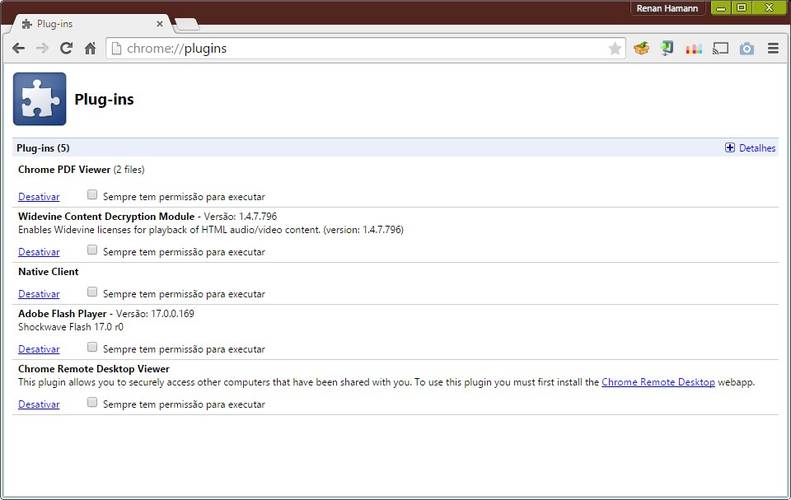Disable Chrome PDF Viewer via Desativar

tap(39, 197)
